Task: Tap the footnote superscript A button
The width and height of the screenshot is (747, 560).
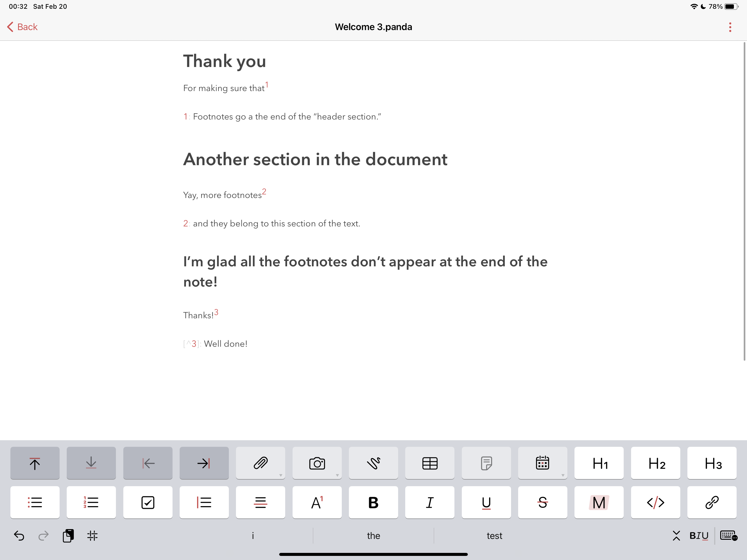Action: coord(317,502)
